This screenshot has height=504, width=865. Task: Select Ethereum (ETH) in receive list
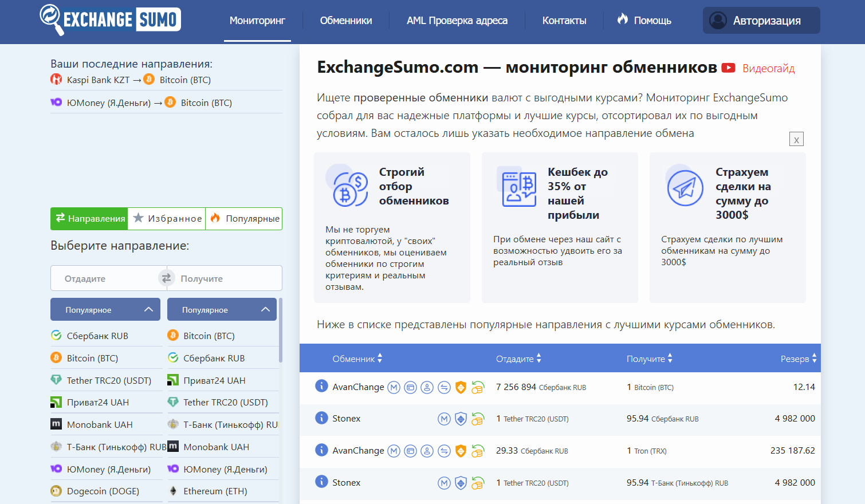223,491
